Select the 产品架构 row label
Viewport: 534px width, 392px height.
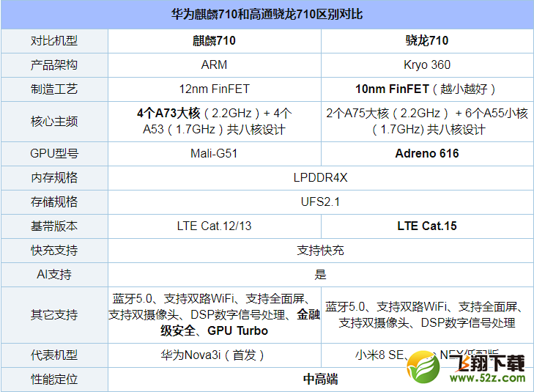coord(54,65)
